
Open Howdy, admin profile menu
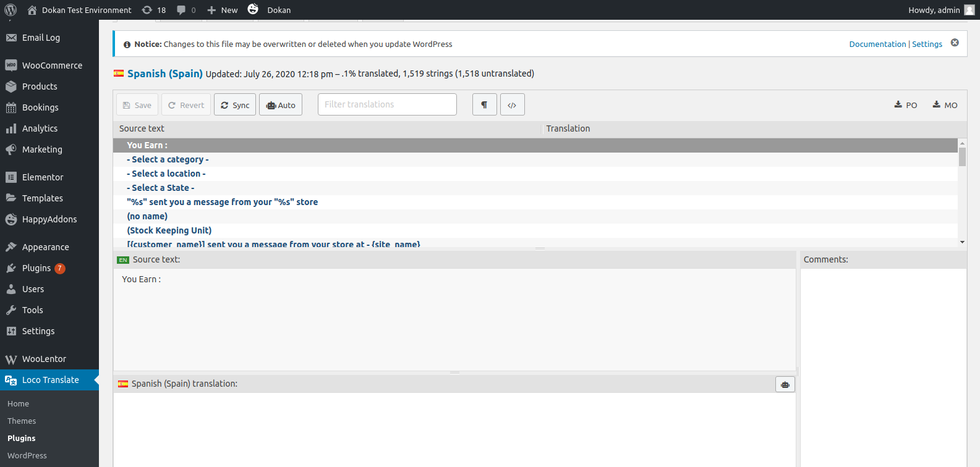tap(941, 10)
